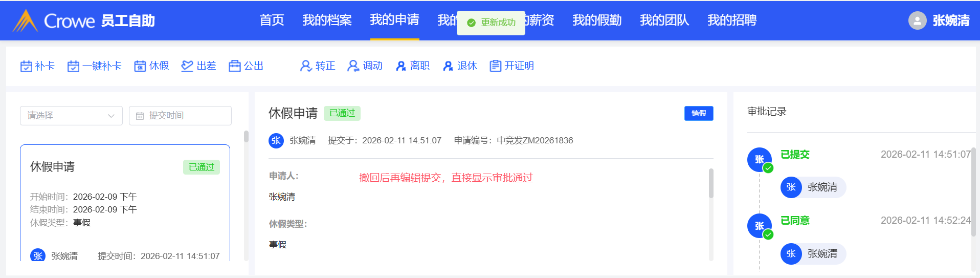Click the 申请人 value 张婉清
Screen dimensions: 980x278
(282, 197)
